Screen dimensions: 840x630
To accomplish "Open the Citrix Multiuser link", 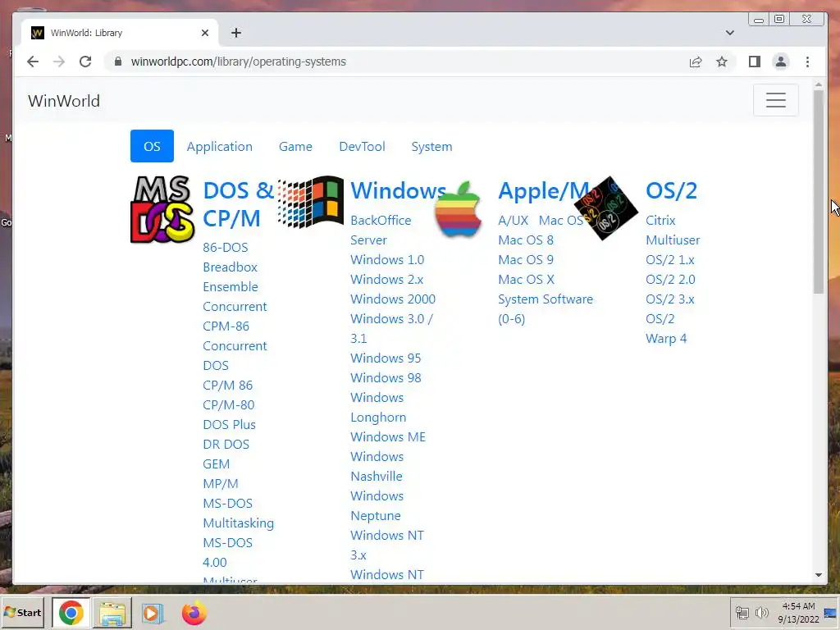I will (673, 231).
